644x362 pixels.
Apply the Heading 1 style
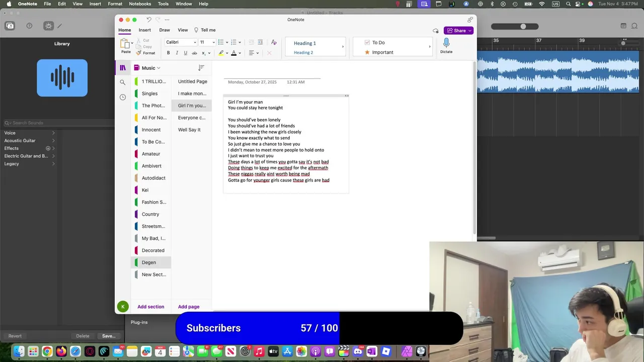305,43
